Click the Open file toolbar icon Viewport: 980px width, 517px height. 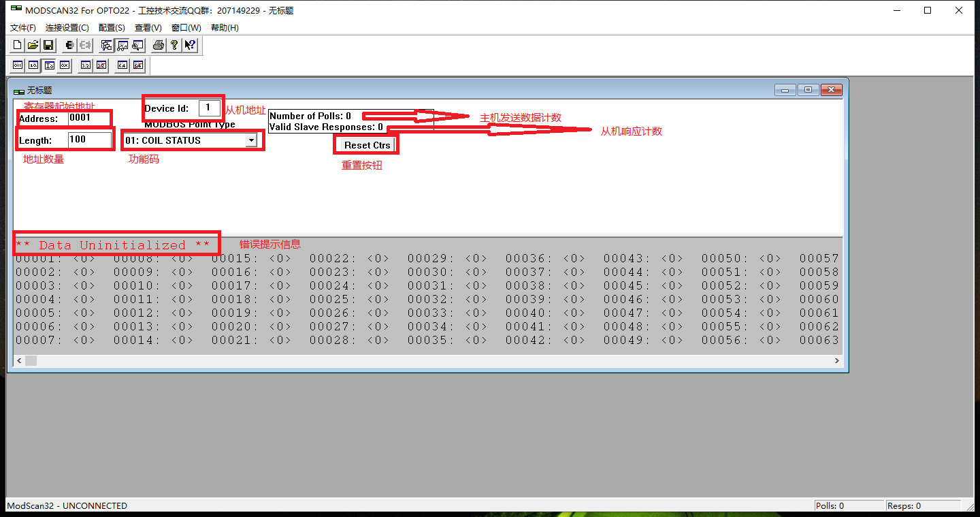tap(32, 45)
